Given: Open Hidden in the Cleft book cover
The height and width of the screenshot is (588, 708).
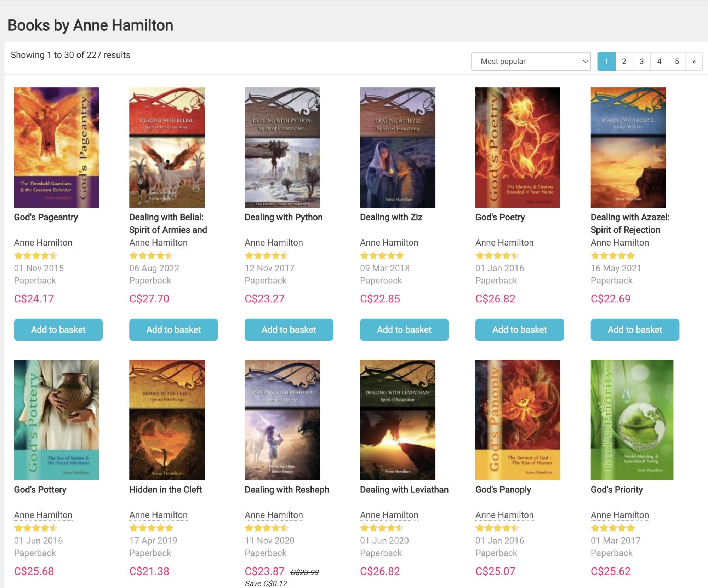Looking at the screenshot, I should point(167,420).
